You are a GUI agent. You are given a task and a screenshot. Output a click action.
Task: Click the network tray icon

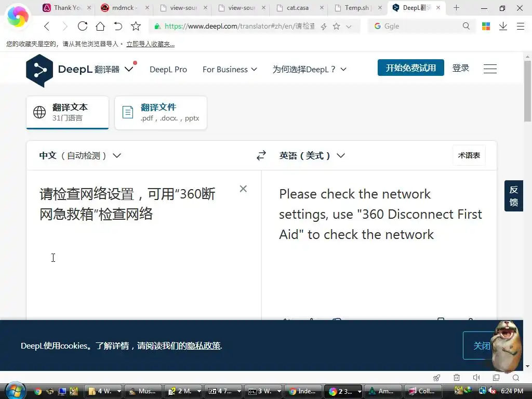coord(482,391)
